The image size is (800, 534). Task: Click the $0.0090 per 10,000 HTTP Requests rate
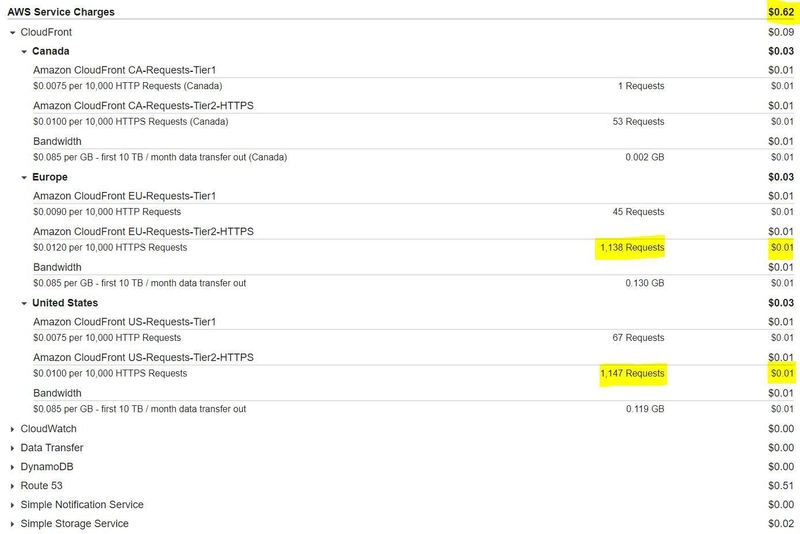(x=107, y=212)
